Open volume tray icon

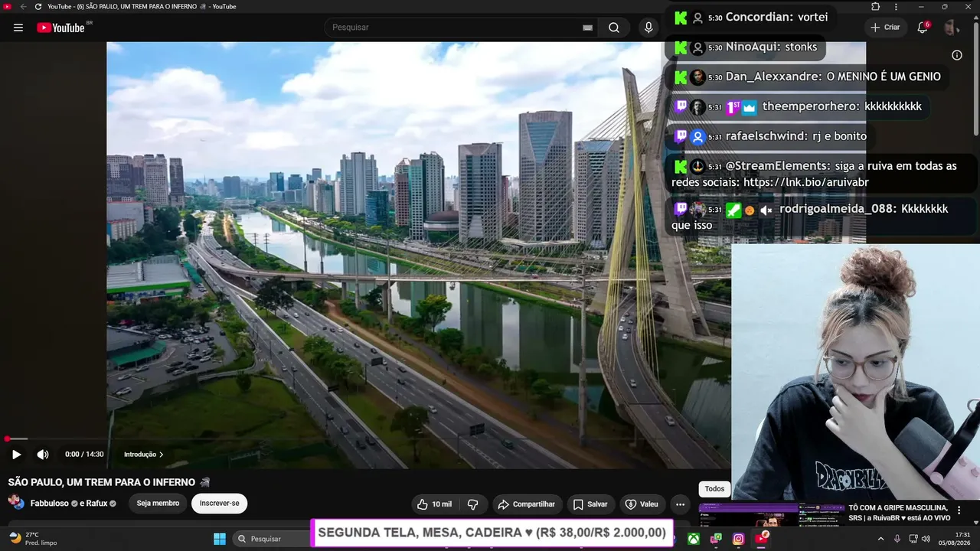[x=927, y=539]
